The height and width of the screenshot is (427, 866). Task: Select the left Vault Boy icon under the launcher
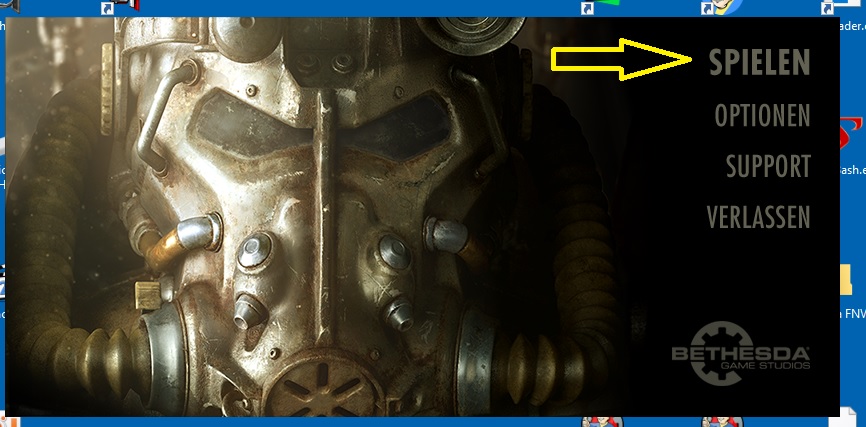612,421
